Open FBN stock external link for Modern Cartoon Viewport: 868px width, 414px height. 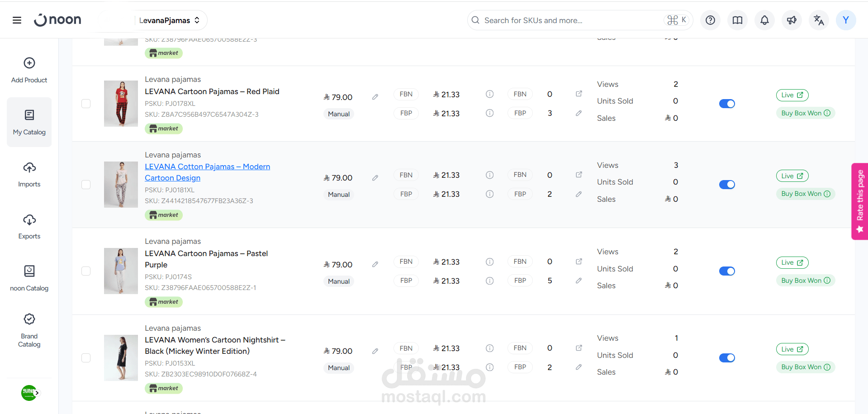click(579, 175)
